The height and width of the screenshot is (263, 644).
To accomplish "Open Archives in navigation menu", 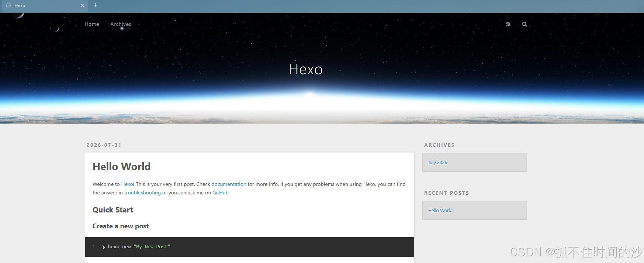I will point(121,24).
